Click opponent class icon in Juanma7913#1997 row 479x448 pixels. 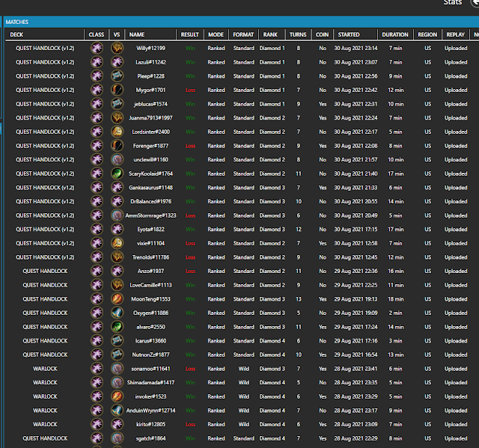coord(117,118)
